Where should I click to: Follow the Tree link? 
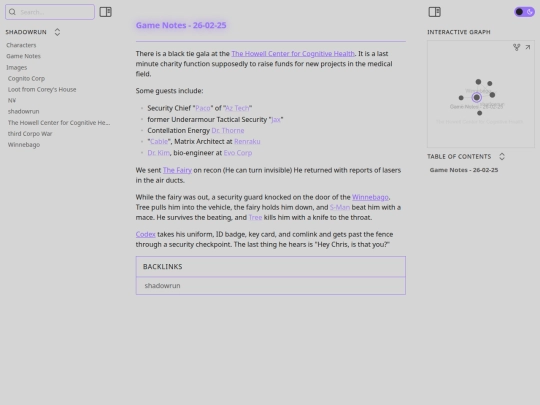[255, 218]
